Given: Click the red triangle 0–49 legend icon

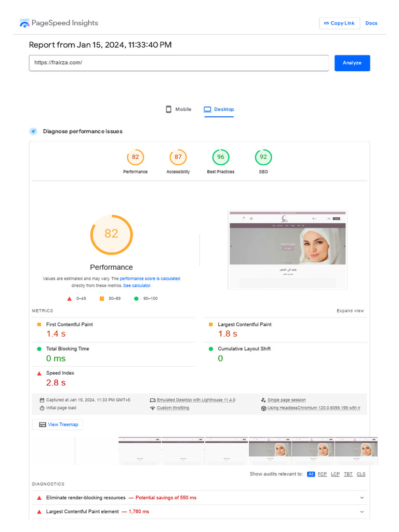Looking at the screenshot, I should [69, 299].
